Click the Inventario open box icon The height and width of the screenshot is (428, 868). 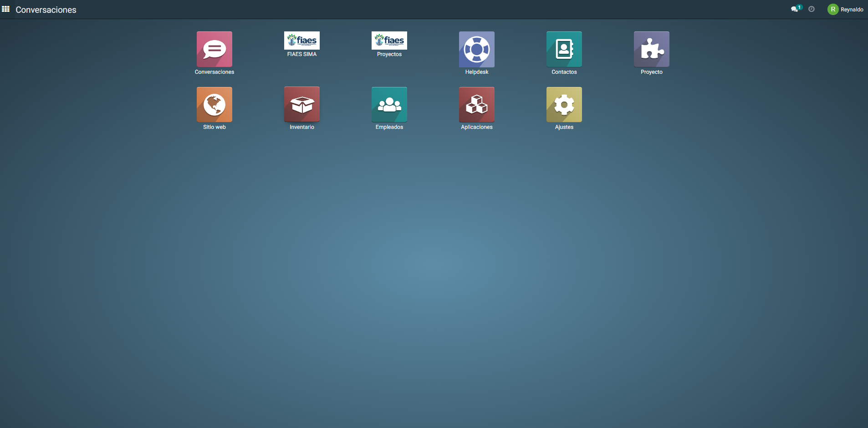[x=301, y=104]
